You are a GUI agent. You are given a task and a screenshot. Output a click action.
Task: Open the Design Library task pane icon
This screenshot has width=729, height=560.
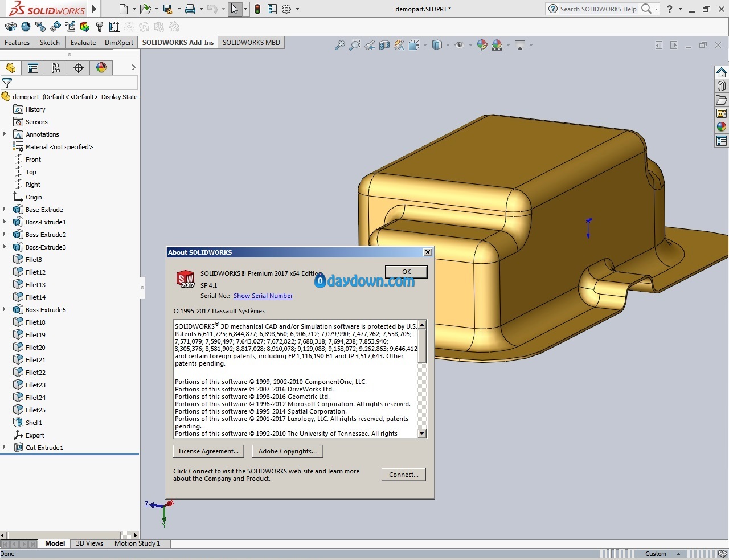pyautogui.click(x=722, y=86)
